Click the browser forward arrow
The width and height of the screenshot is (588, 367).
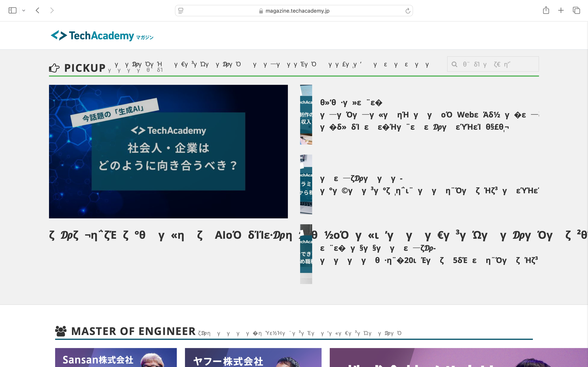point(52,10)
